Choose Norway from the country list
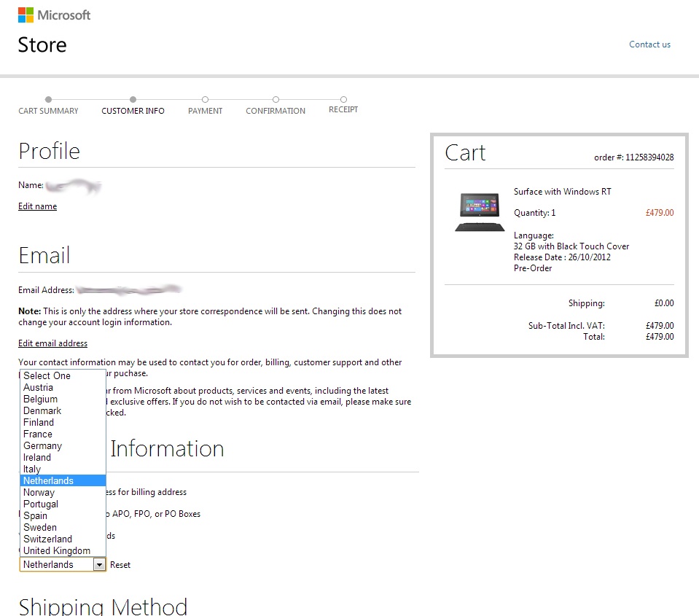This screenshot has width=699, height=616. [x=63, y=493]
